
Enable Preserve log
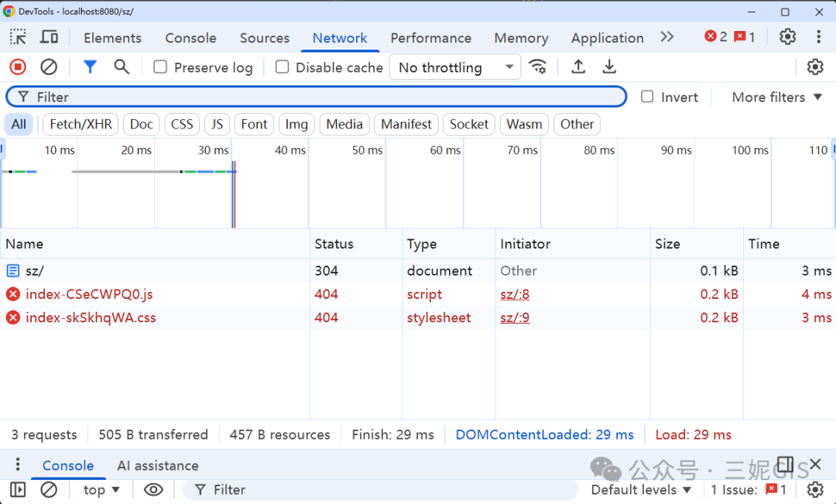(x=160, y=67)
